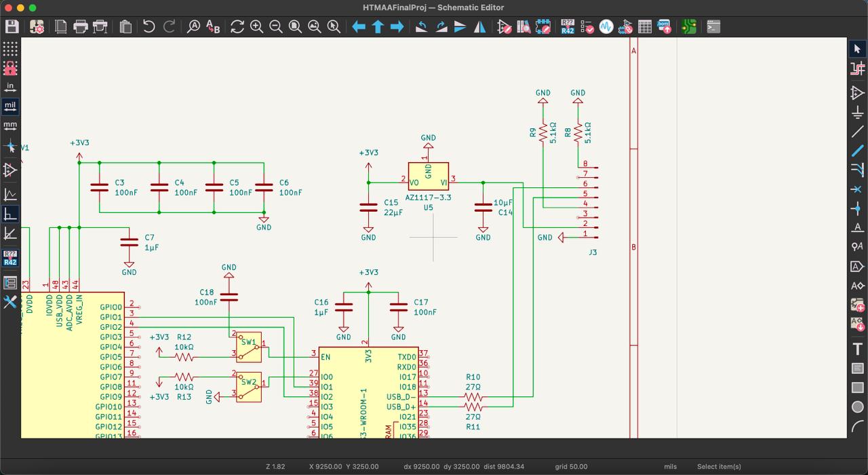Open the symbol fields table editor
Screen dimensions: 868x475
(645, 26)
